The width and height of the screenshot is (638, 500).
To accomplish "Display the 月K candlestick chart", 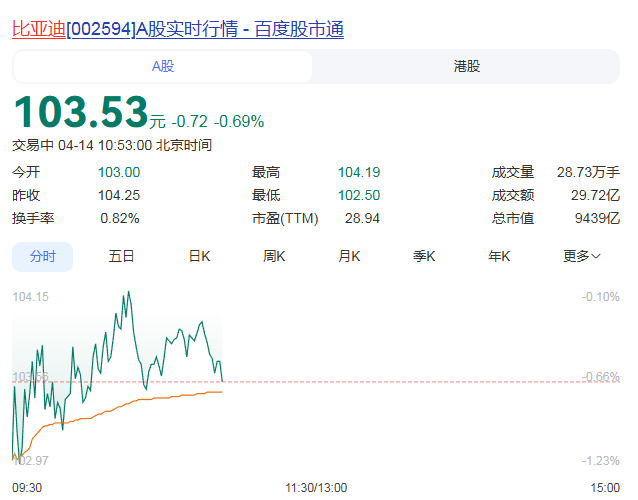I will tap(349, 256).
